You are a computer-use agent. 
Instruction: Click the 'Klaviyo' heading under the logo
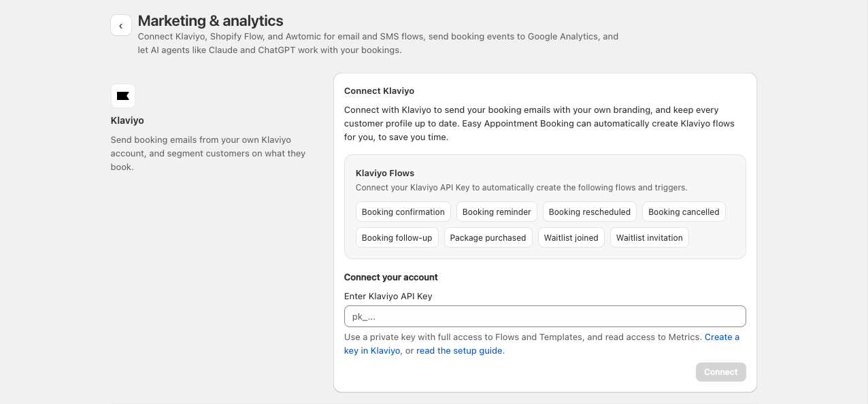(x=127, y=120)
